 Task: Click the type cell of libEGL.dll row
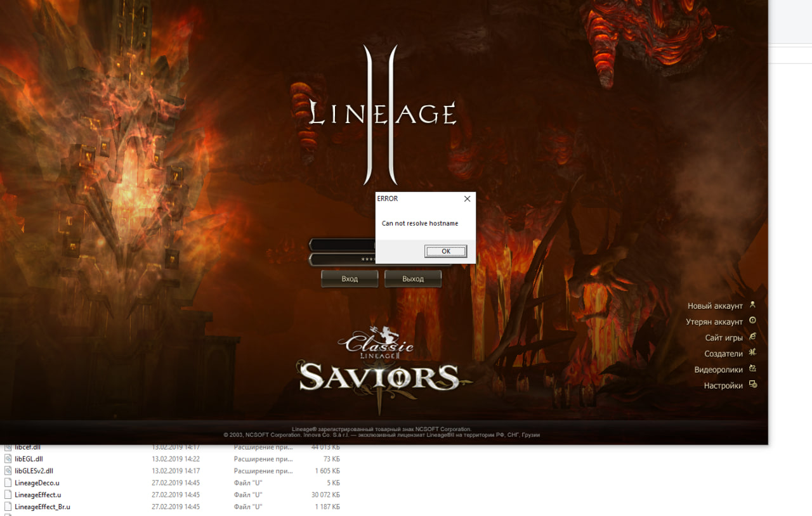263,459
